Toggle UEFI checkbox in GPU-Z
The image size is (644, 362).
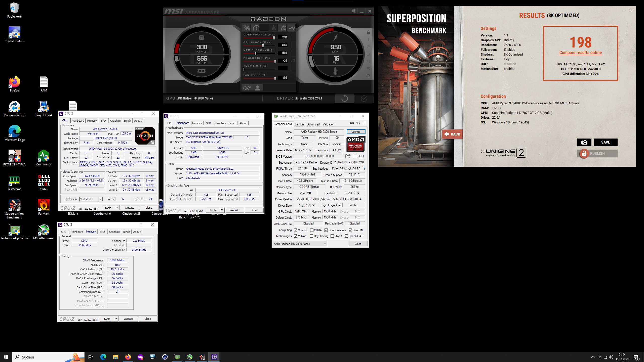tap(355, 156)
